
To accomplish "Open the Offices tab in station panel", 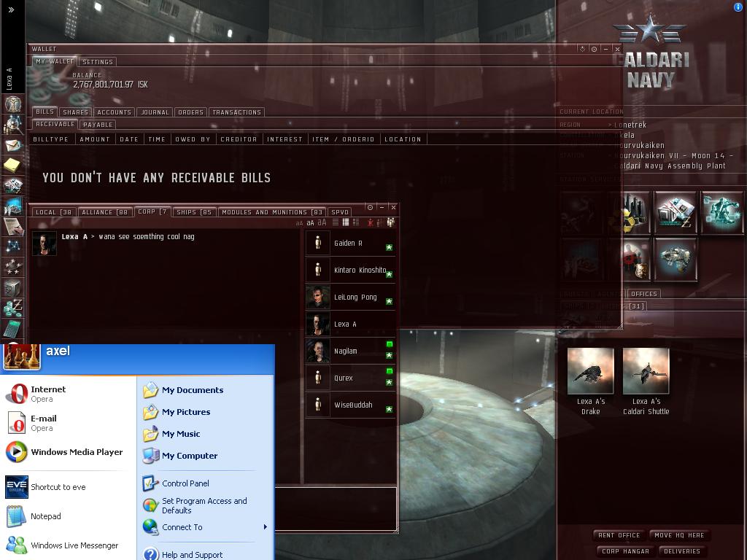I will click(643, 294).
